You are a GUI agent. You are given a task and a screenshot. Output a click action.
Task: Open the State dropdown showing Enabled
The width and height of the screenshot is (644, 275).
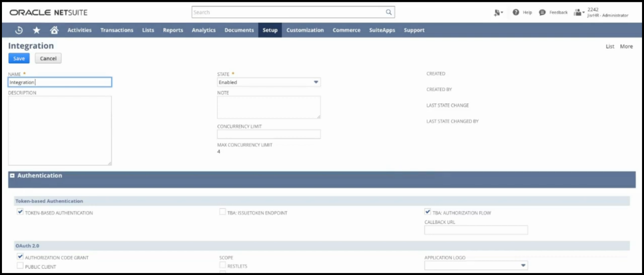point(269,82)
